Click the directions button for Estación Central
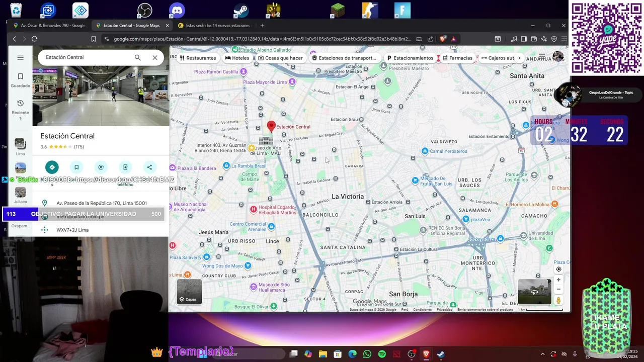 pyautogui.click(x=52, y=167)
